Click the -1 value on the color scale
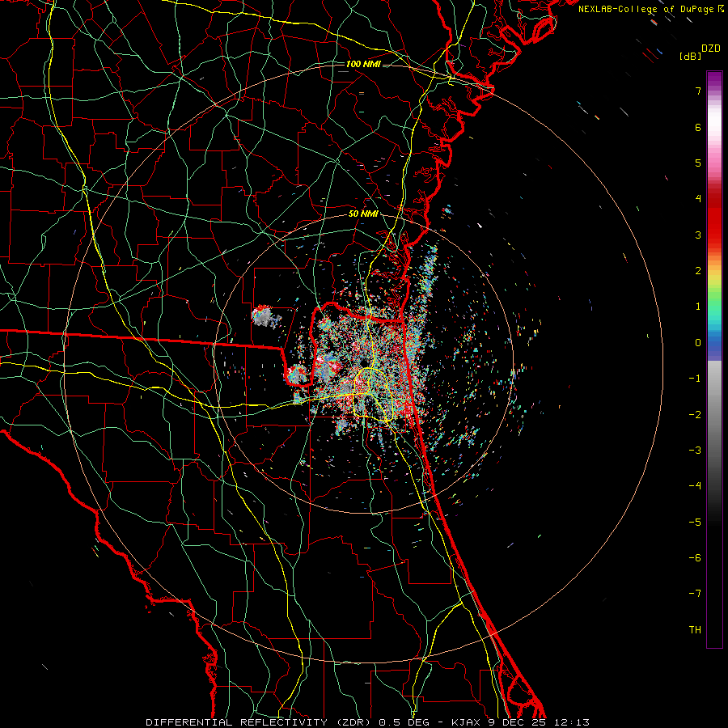The width and height of the screenshot is (728, 728). [x=695, y=379]
